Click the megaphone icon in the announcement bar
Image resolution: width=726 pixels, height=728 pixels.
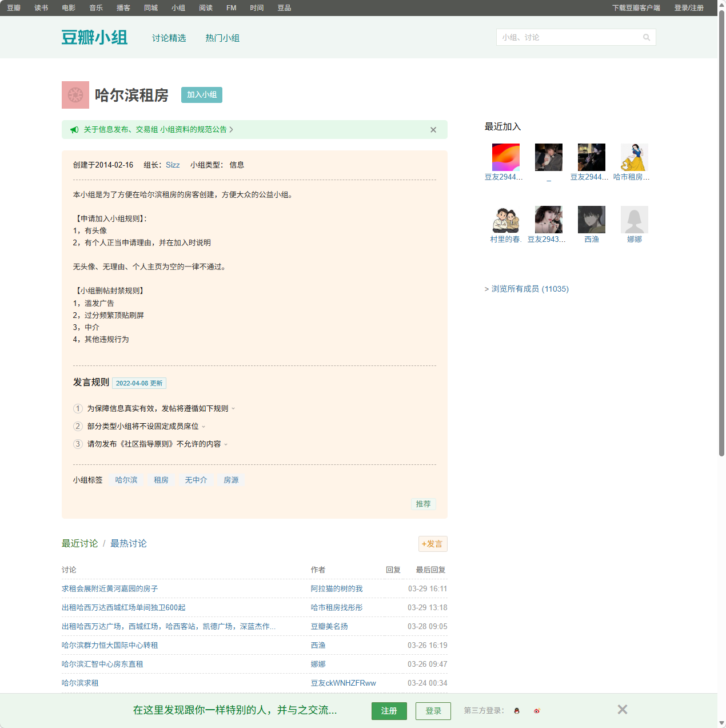[x=74, y=130]
